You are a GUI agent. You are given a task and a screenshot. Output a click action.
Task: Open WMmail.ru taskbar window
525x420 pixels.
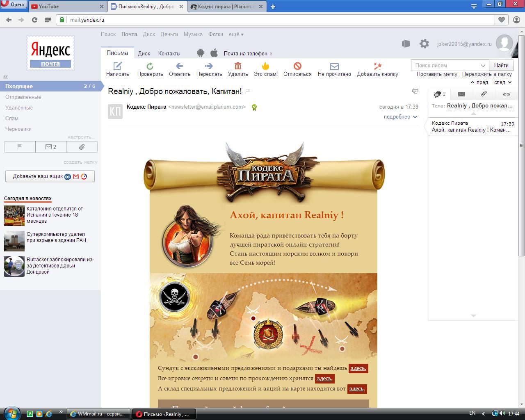click(x=98, y=414)
